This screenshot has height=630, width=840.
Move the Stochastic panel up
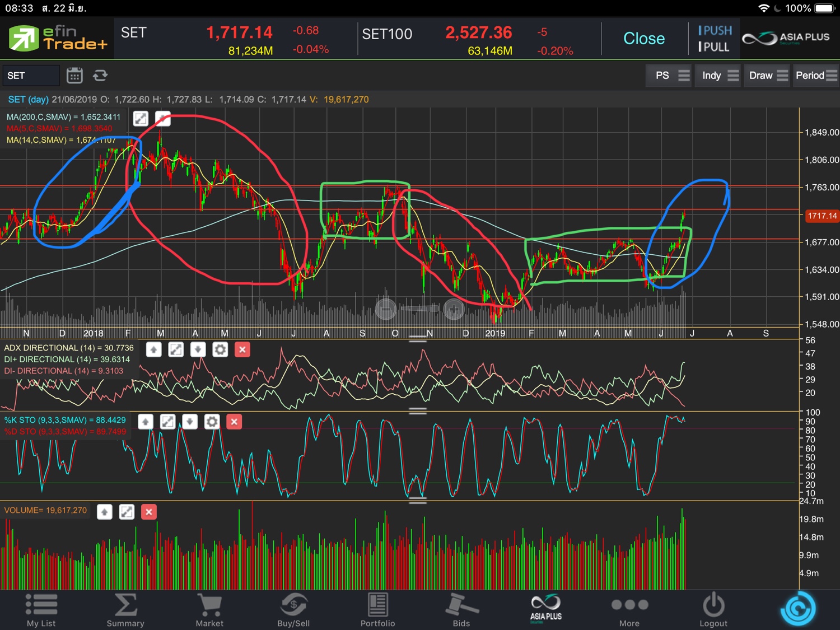click(146, 422)
